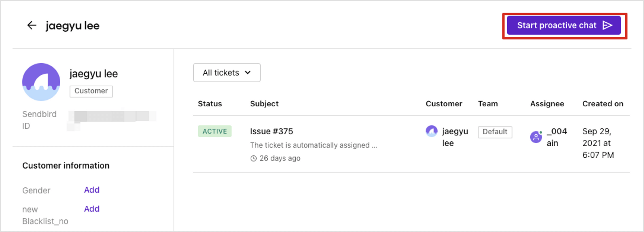Viewport: 644px width, 232px height.
Task: Click the blurred Sendbird ID value
Action: (x=112, y=117)
